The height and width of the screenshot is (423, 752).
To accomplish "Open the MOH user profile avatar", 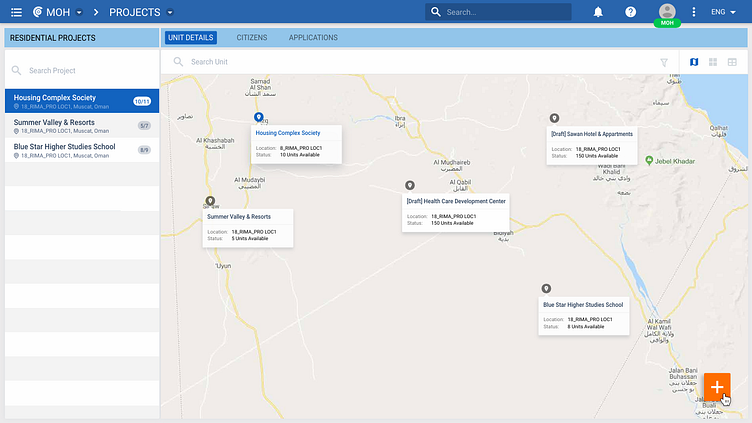I will 667,11.
